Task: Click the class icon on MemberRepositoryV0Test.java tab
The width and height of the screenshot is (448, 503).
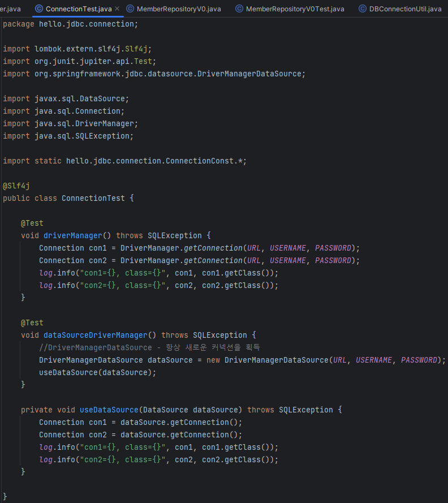Action: (x=239, y=8)
